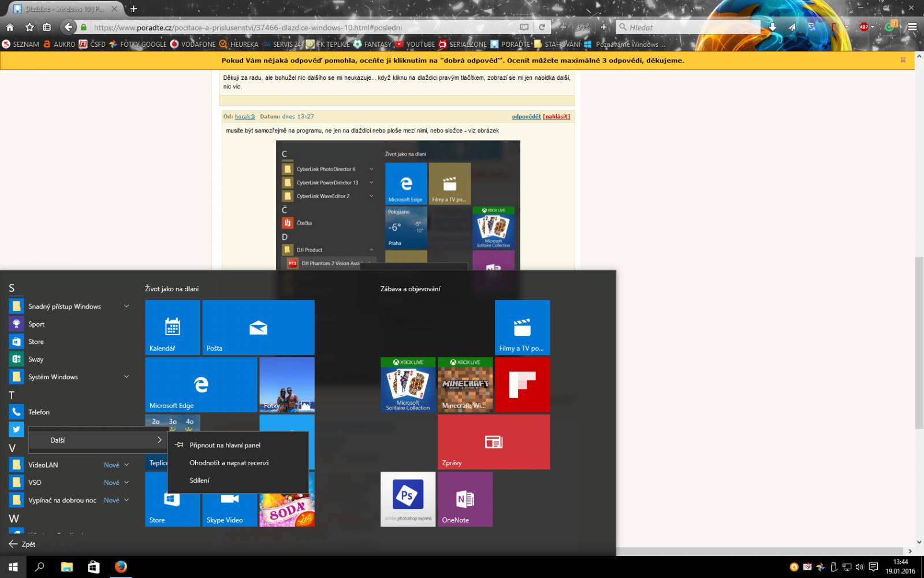924x578 pixels.
Task: Open the OneNote tile
Action: (465, 499)
